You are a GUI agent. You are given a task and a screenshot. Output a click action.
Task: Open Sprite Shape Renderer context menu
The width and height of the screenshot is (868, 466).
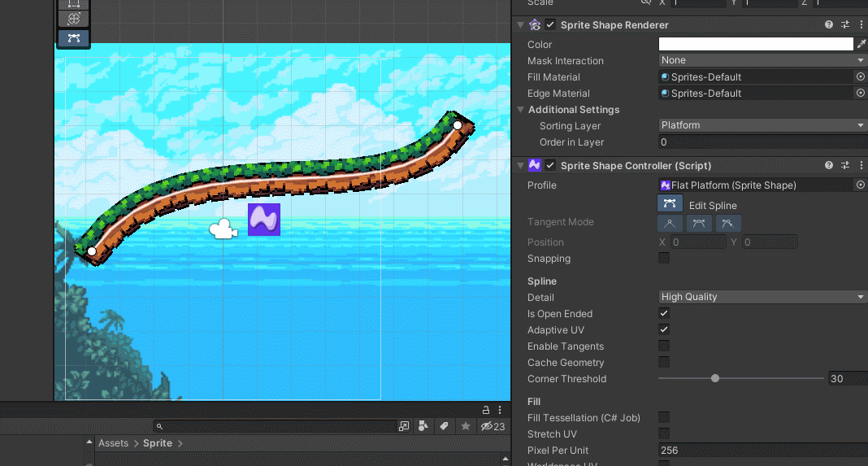861,25
